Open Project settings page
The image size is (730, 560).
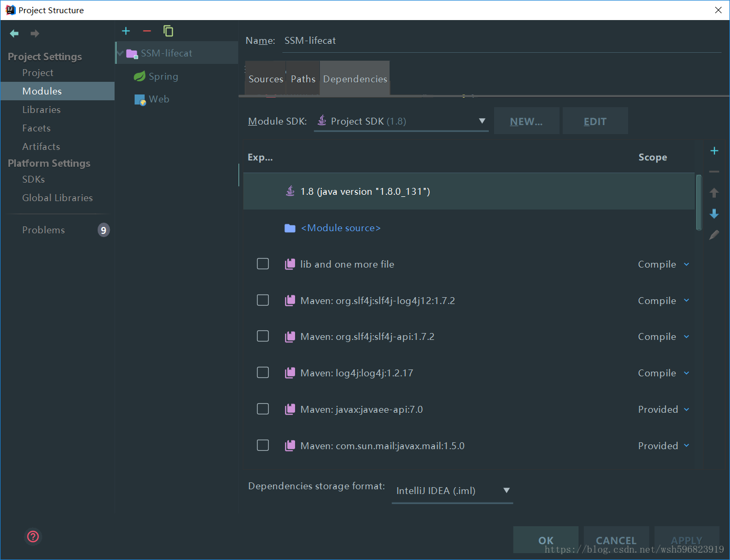click(x=37, y=73)
